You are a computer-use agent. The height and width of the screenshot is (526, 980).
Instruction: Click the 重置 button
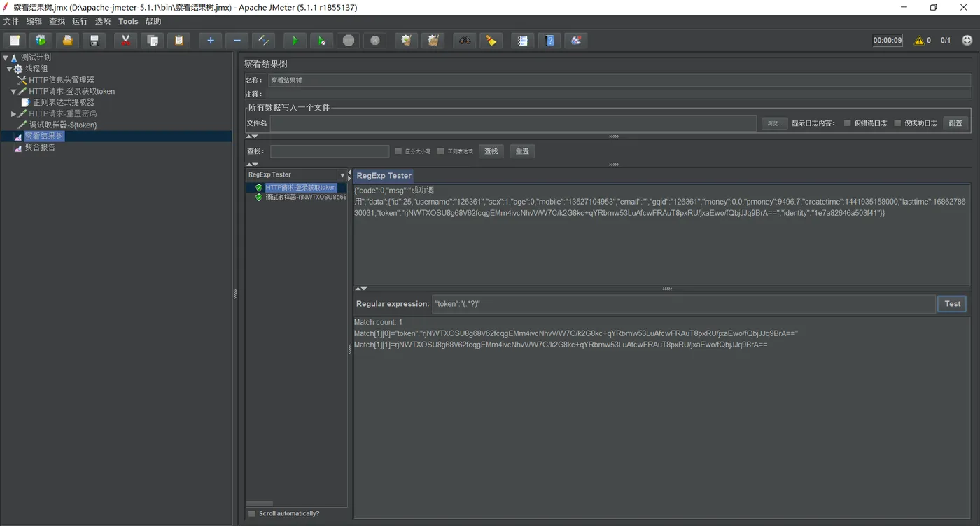(522, 151)
